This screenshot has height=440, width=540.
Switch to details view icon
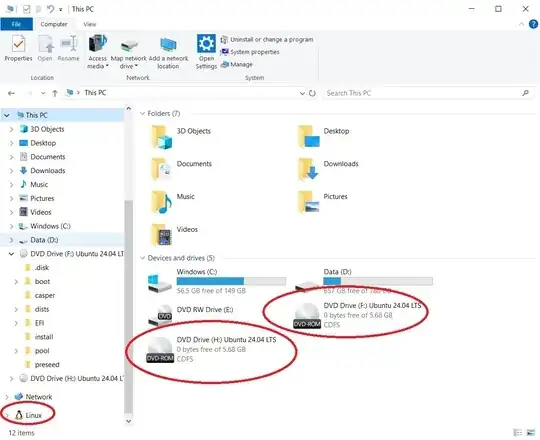tap(518, 433)
